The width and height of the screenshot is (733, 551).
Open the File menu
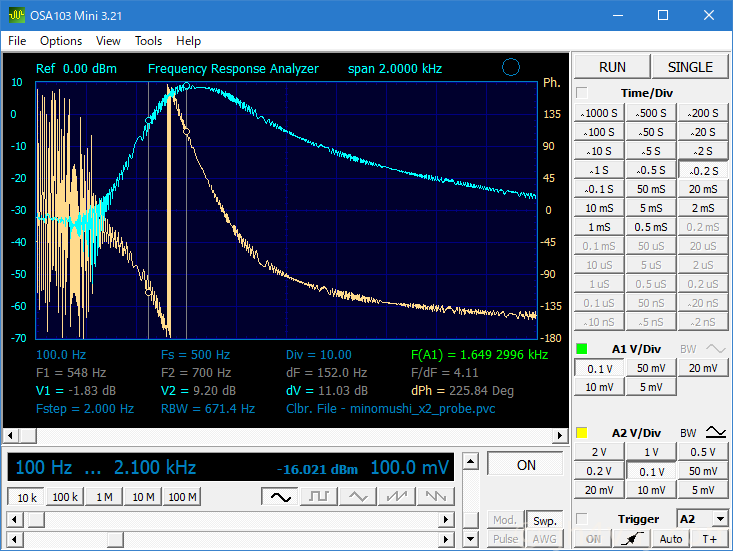pyautogui.click(x=17, y=41)
